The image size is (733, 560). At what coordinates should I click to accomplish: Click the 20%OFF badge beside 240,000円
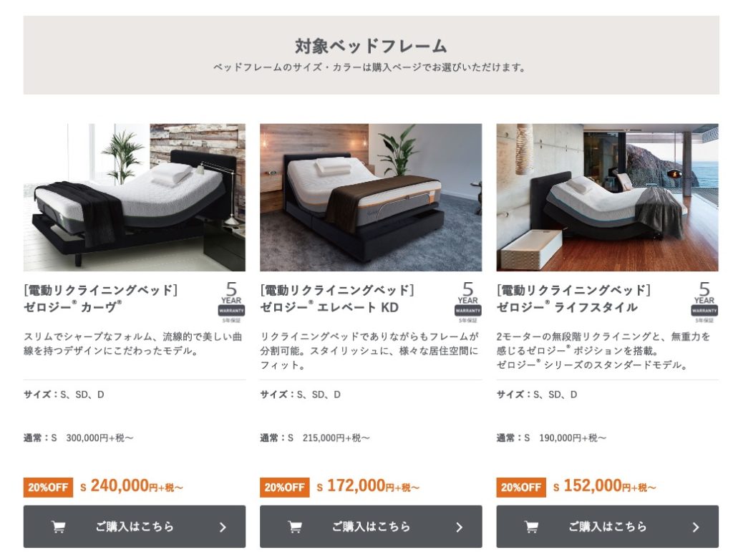[48, 488]
